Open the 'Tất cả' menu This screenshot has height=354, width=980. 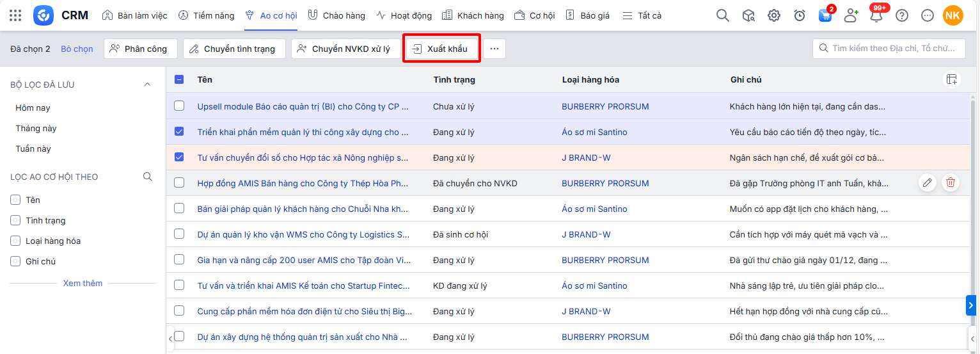[x=642, y=15]
